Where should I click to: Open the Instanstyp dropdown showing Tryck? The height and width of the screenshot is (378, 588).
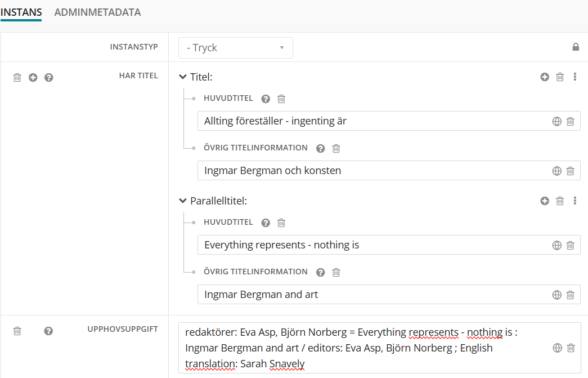[x=236, y=48]
